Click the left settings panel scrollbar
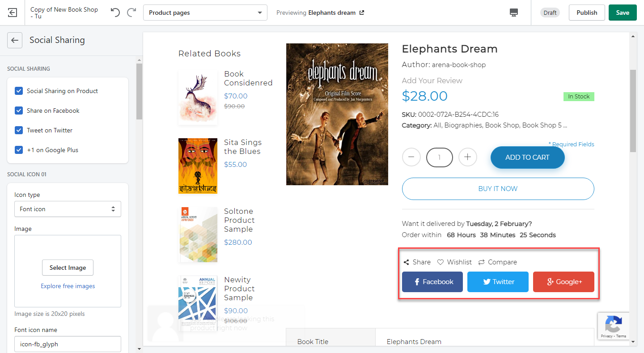This screenshot has width=644, height=353. coord(139,92)
